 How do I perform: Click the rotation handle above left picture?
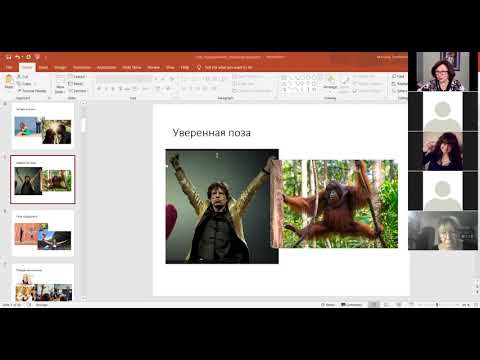(x=217, y=155)
